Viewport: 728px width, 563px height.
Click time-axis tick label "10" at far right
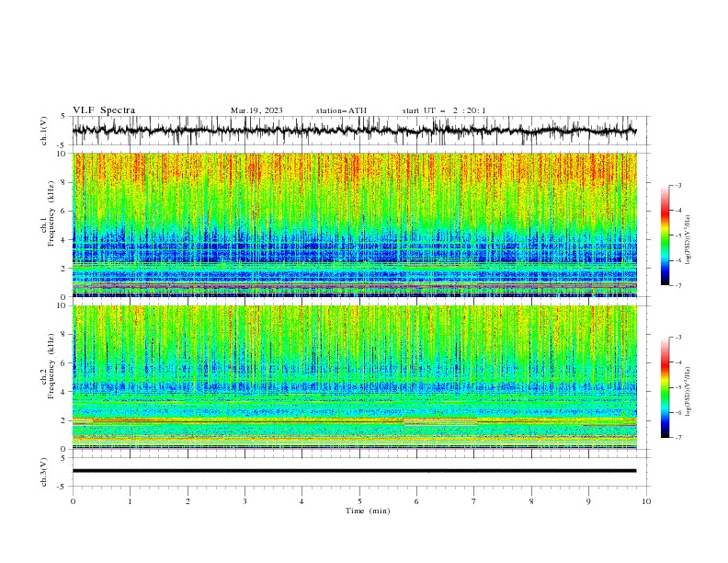[646, 501]
